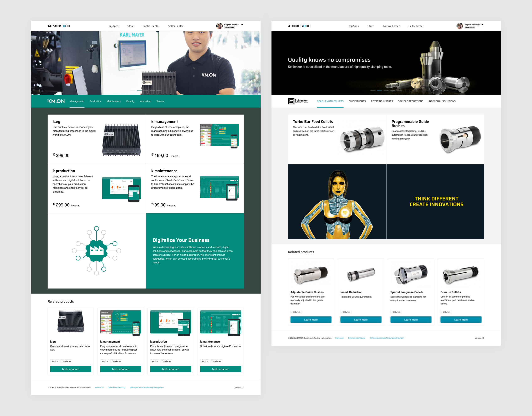Open Turbo Bar Feed Collets image

pyautogui.click(x=362, y=139)
